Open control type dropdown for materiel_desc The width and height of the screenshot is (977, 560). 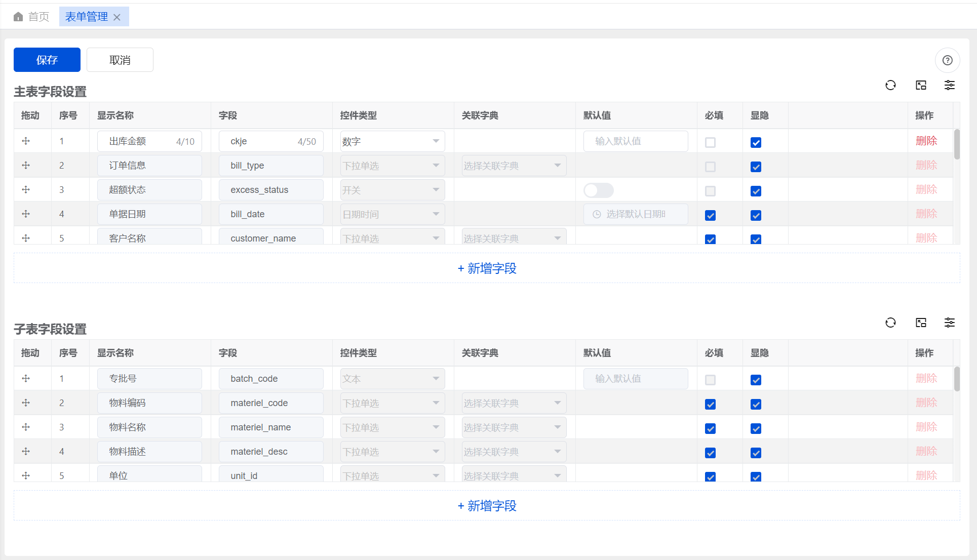pos(393,452)
